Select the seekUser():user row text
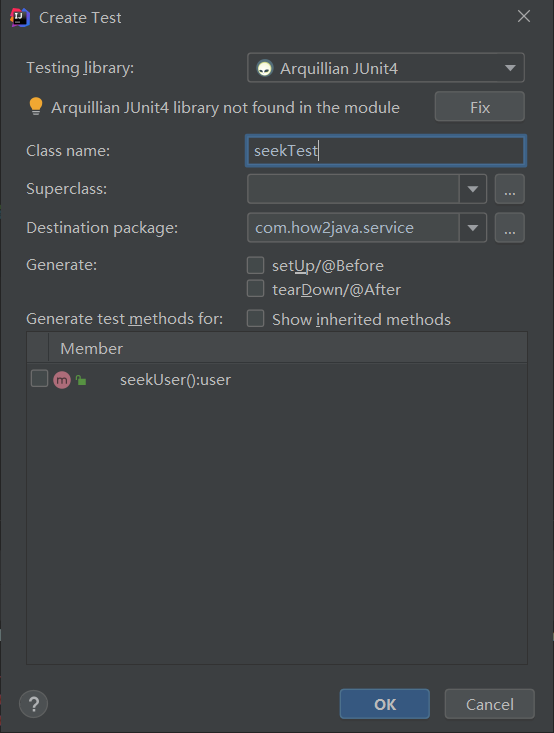This screenshot has height=733, width=554. pyautogui.click(x=175, y=380)
